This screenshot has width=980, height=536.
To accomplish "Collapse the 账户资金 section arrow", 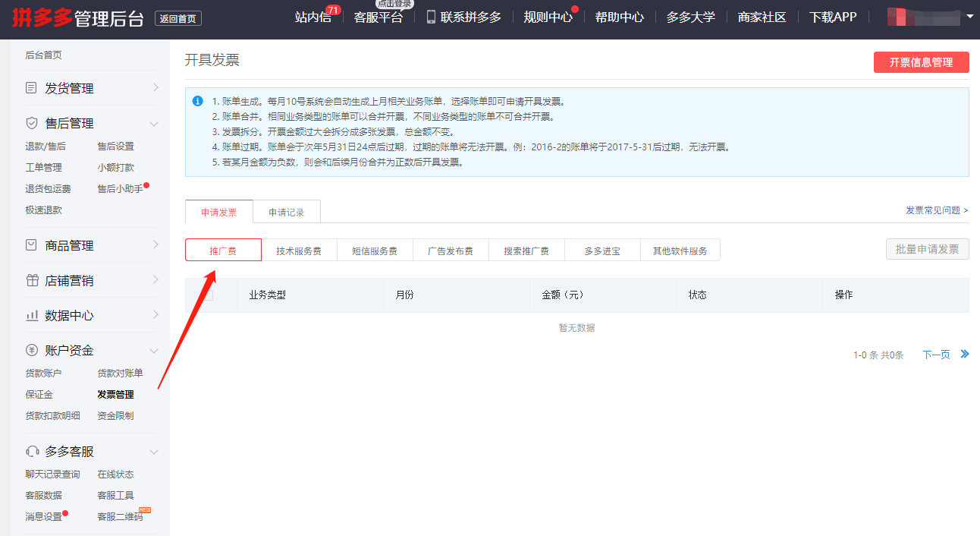I will point(155,350).
